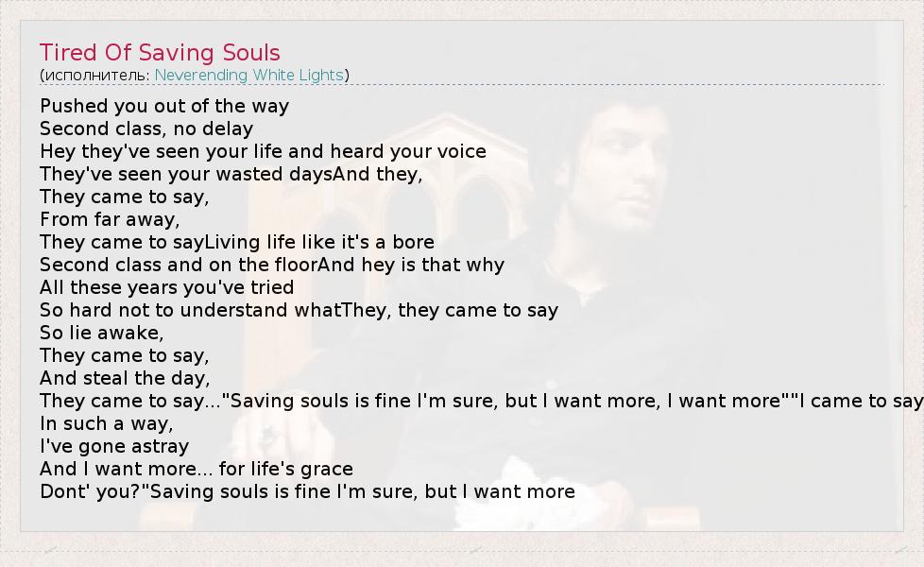Click the lyric line So lie awake
The height and width of the screenshot is (567, 924).
pyautogui.click(x=102, y=333)
